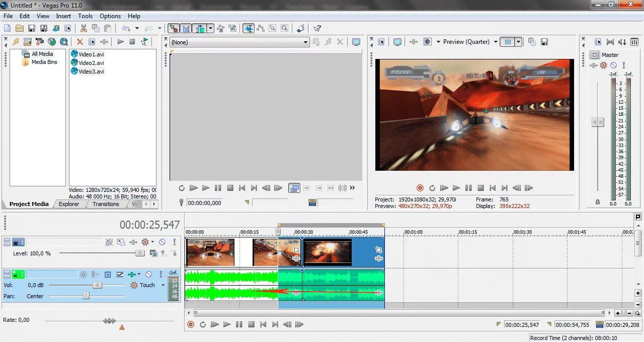
Task: Click the red X remove media icon
Action: (79, 42)
